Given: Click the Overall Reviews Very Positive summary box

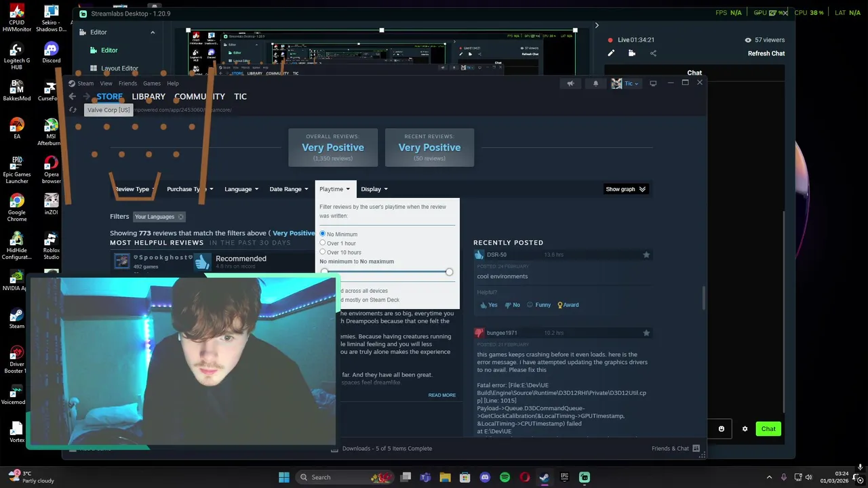Looking at the screenshot, I should 333,147.
